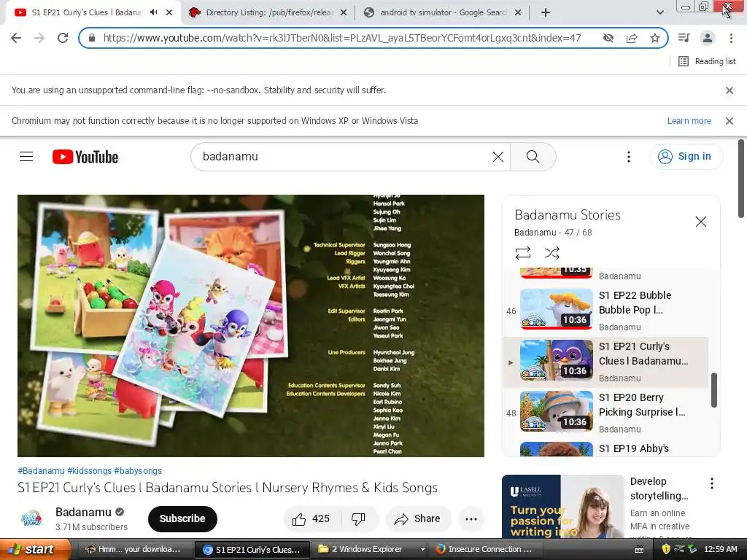Toggle loop playlist

click(522, 253)
